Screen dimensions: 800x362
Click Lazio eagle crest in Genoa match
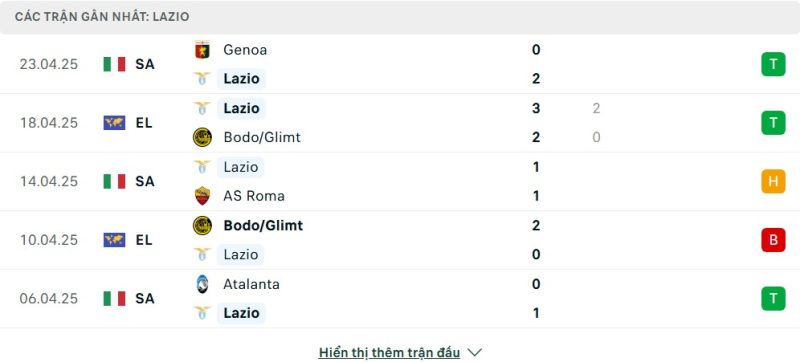point(202,79)
